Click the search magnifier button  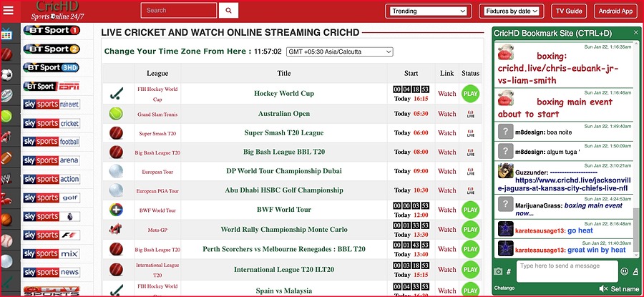pyautogui.click(x=228, y=10)
